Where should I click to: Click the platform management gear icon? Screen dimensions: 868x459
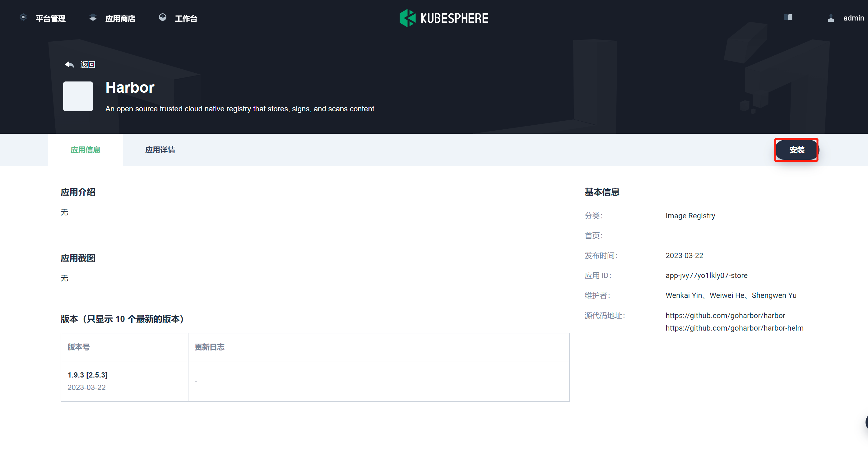pyautogui.click(x=23, y=17)
